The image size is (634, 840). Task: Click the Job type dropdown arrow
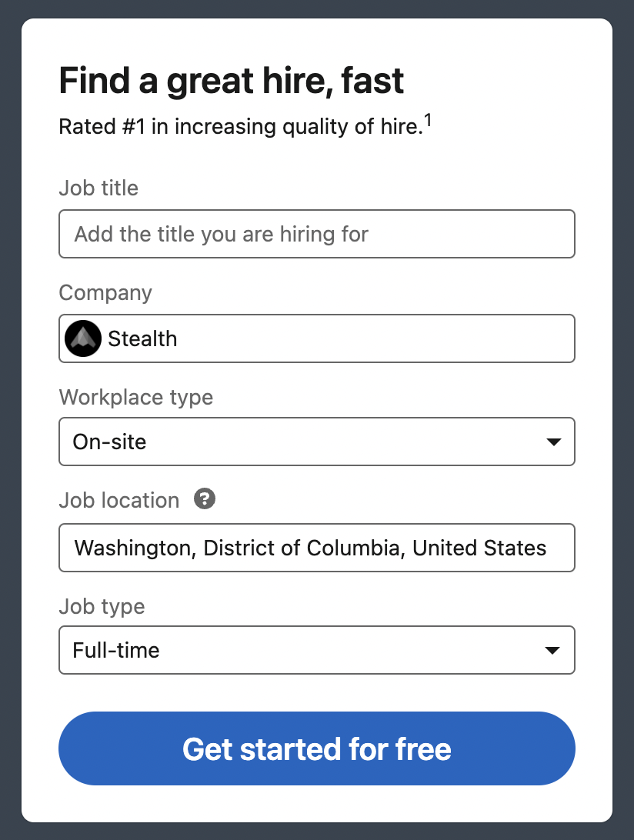pos(552,651)
